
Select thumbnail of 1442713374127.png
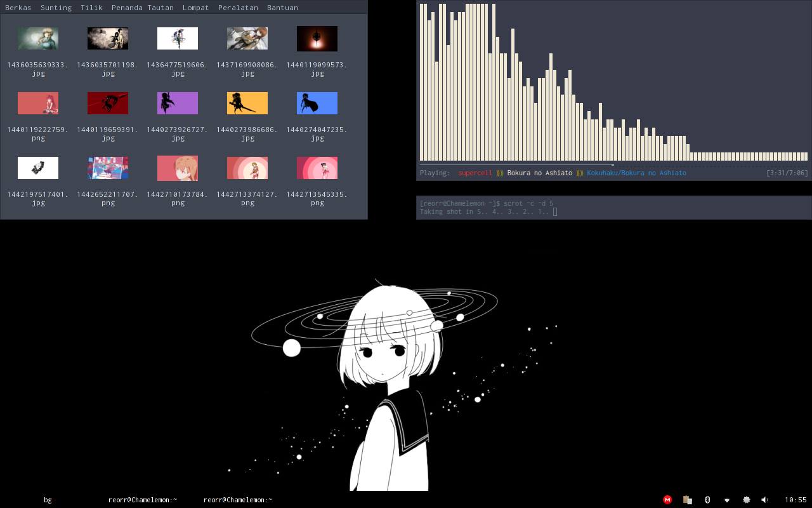tap(247, 168)
